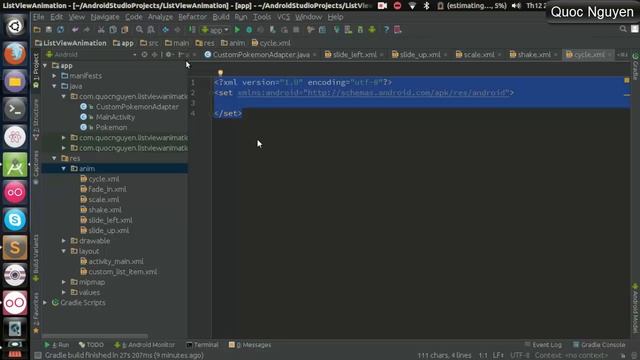This screenshot has width=640, height=360.
Task: Collapse the res folder
Action: 54,158
